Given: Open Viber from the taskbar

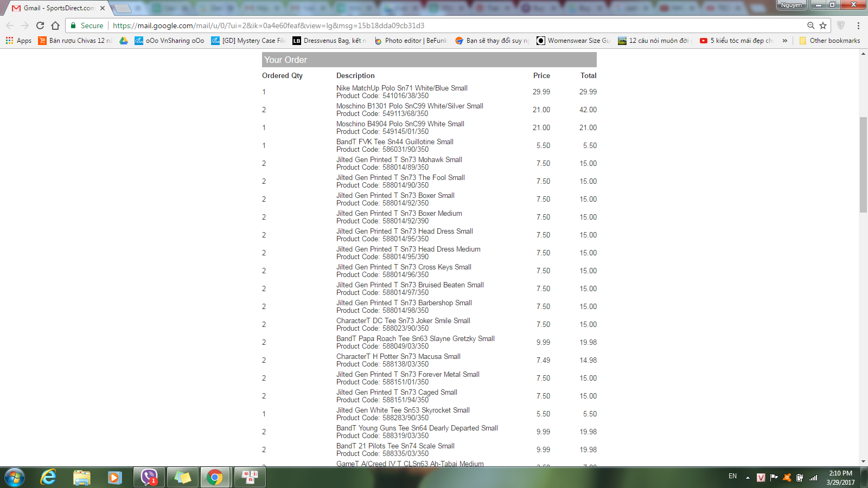Looking at the screenshot, I should point(149,477).
